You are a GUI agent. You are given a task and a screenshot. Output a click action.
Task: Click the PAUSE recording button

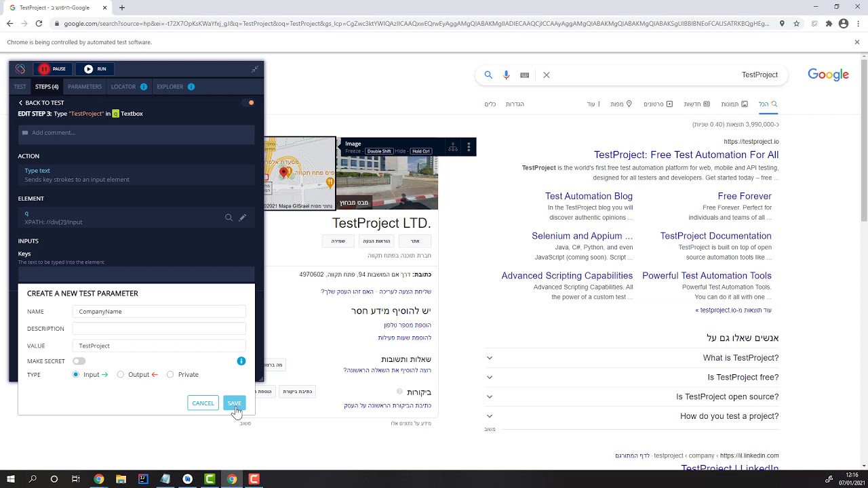pyautogui.click(x=53, y=69)
